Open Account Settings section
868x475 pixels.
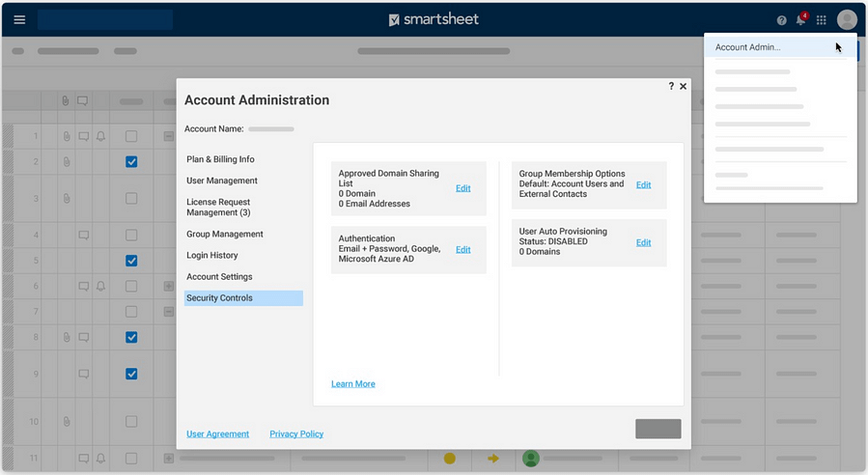219,277
